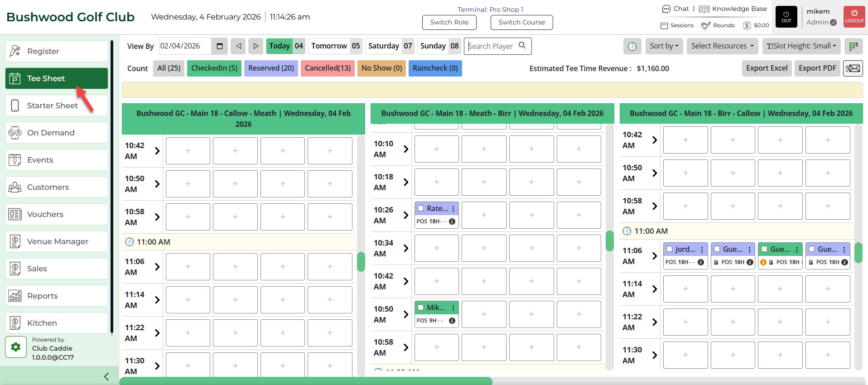Open the Slot Height: Small dropdown
This screenshot has width=868, height=385.
coord(801,46)
